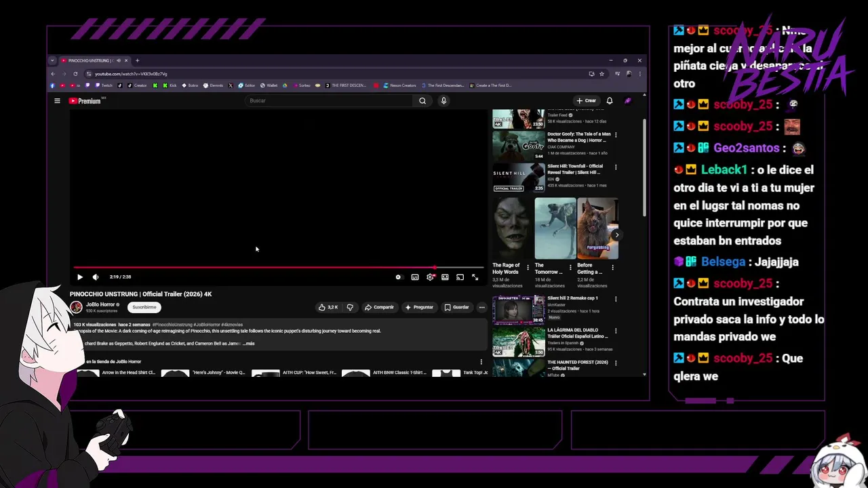The width and height of the screenshot is (868, 488).
Task: Open the Editor bookmark
Action: [x=246, y=85]
